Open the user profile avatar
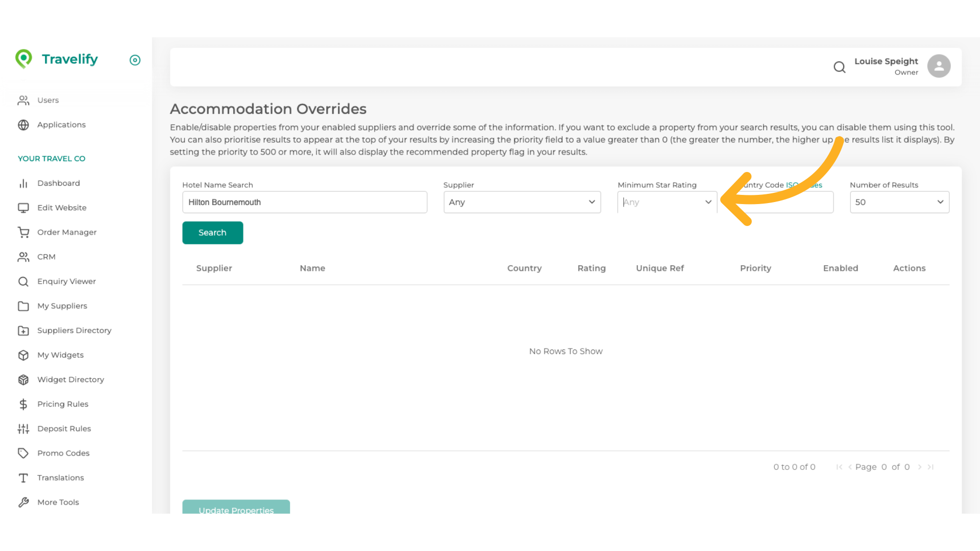Image resolution: width=980 pixels, height=551 pixels. point(939,66)
